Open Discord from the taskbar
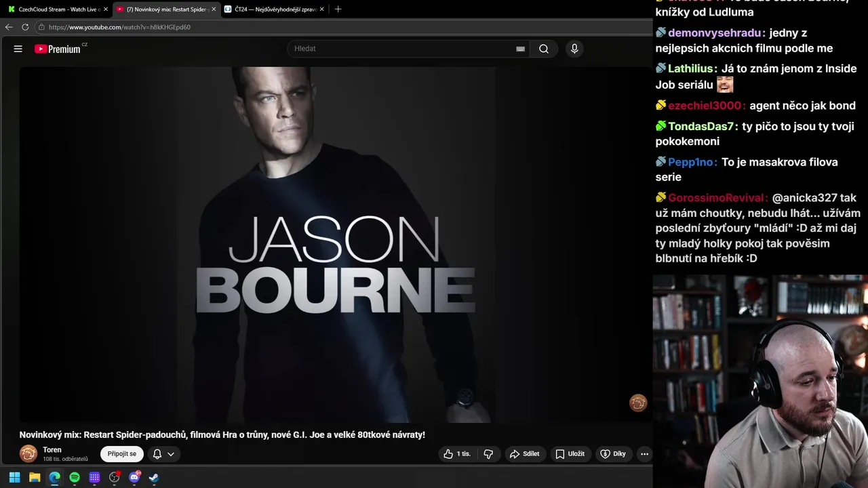This screenshot has width=868, height=488. click(x=134, y=477)
